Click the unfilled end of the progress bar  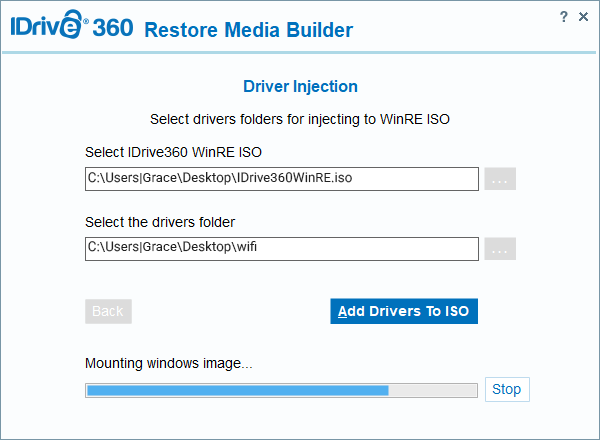(x=433, y=390)
